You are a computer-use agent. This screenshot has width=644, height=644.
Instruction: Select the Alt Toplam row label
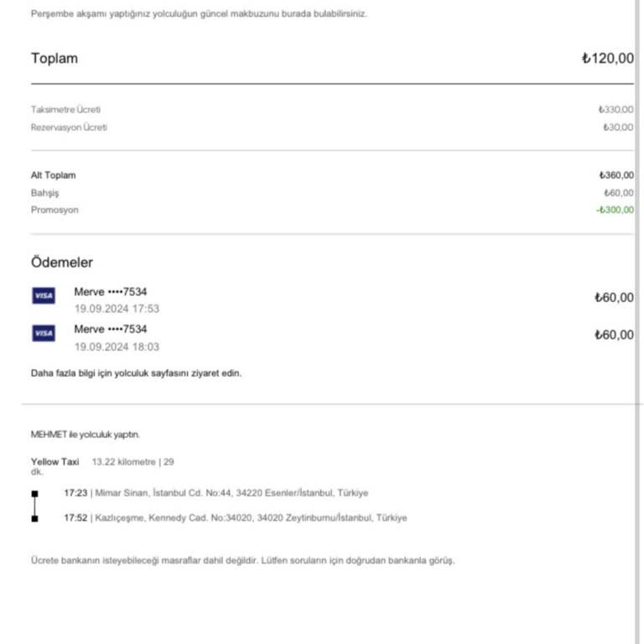click(53, 175)
